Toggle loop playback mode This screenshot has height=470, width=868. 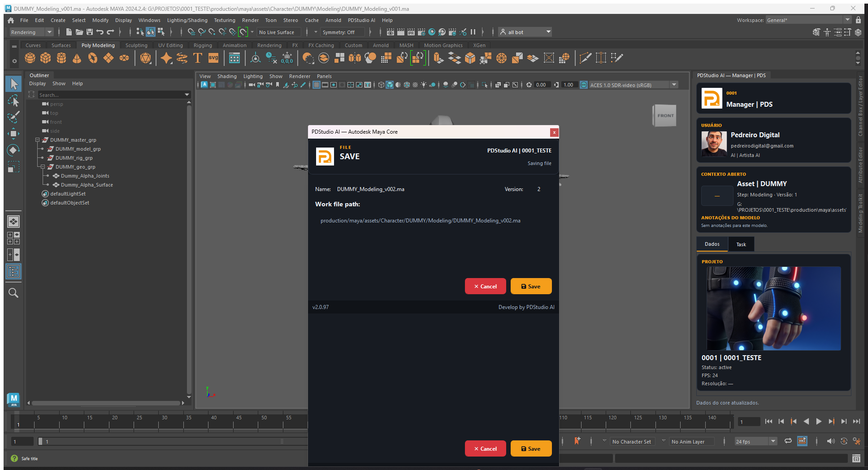tap(788, 441)
